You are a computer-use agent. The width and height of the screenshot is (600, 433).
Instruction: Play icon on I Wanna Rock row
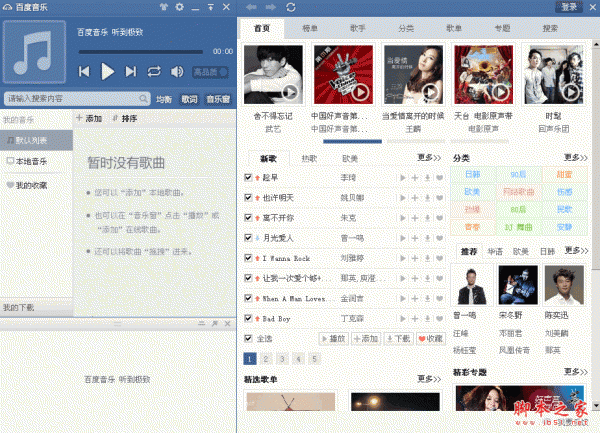pyautogui.click(x=403, y=259)
